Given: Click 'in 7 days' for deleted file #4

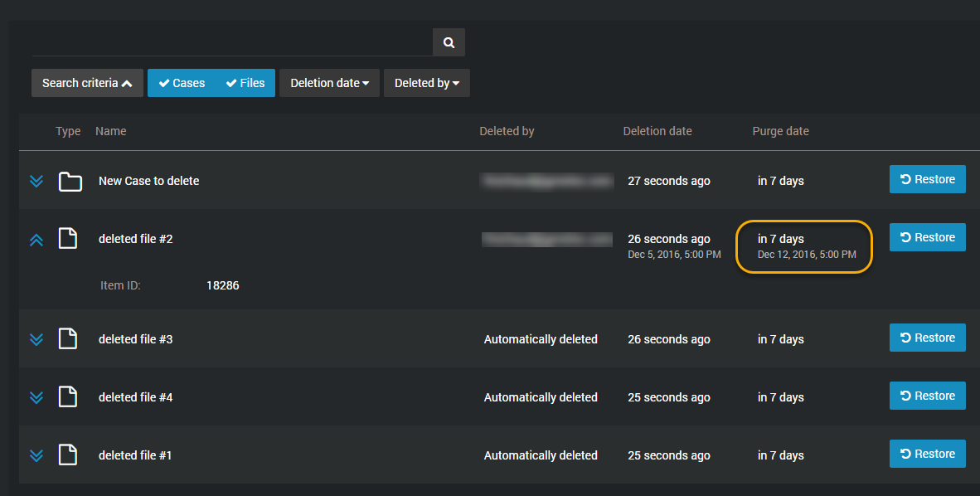Looking at the screenshot, I should (781, 398).
